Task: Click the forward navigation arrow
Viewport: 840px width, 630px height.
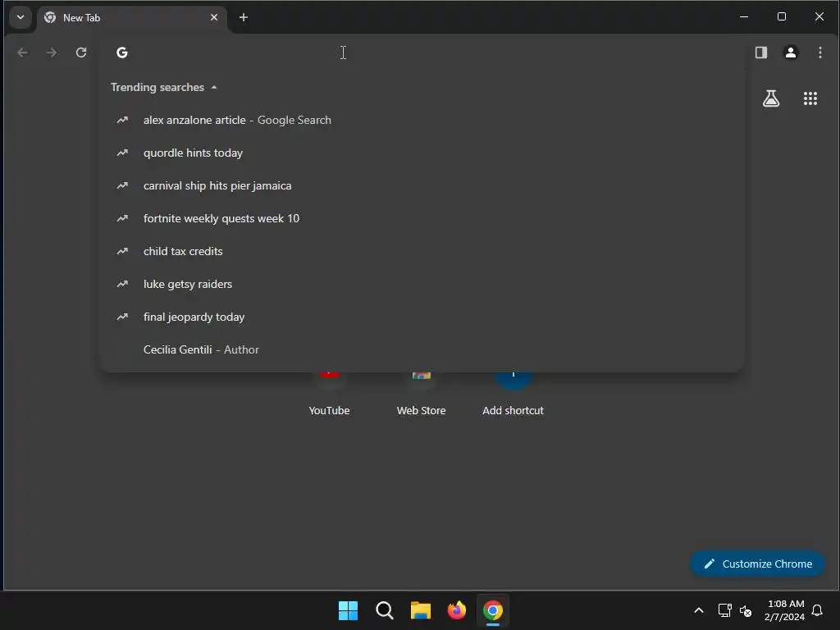Action: pos(52,52)
